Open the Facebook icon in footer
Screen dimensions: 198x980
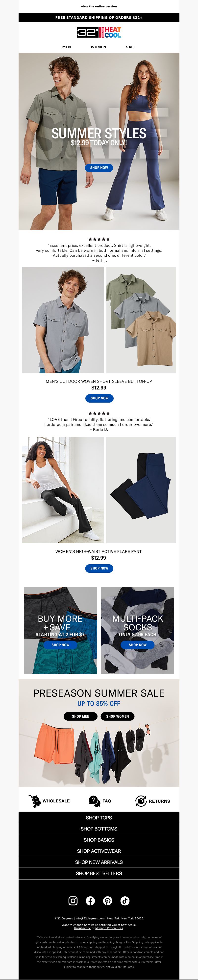click(x=90, y=900)
